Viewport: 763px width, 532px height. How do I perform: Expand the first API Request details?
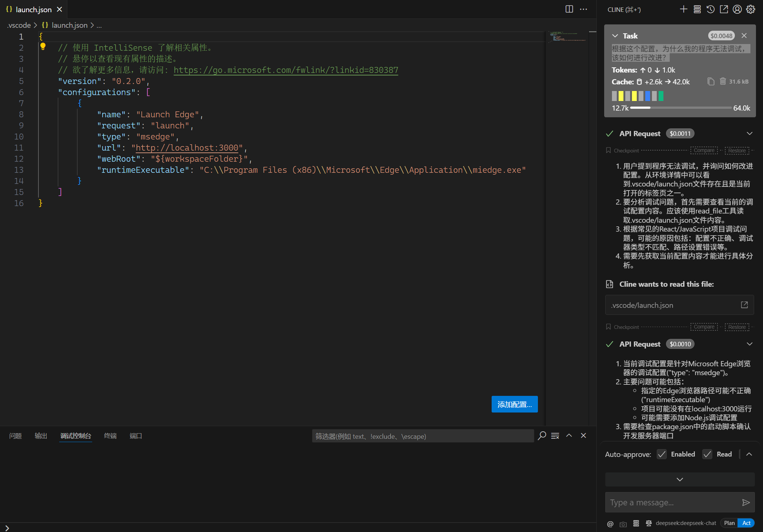click(x=750, y=133)
